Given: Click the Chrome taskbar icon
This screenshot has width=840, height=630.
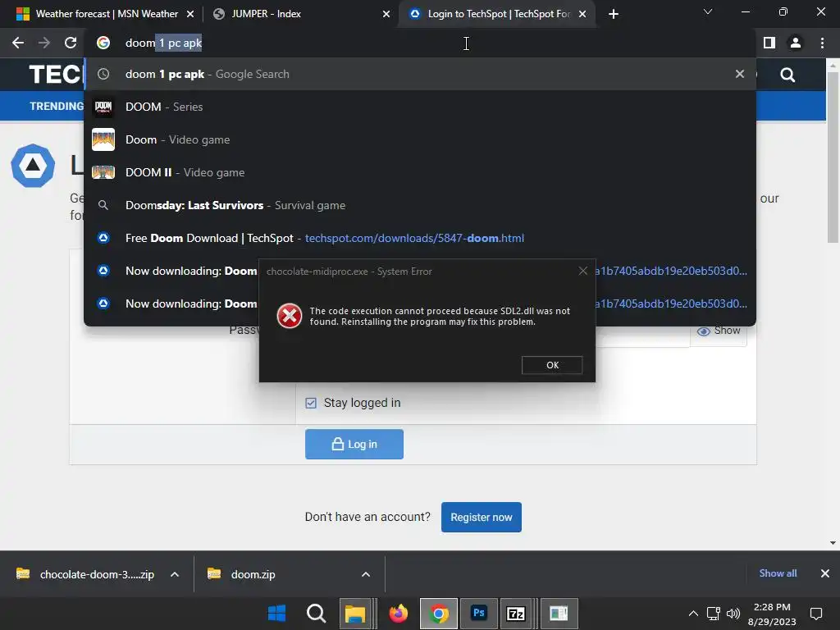Looking at the screenshot, I should point(439,614).
